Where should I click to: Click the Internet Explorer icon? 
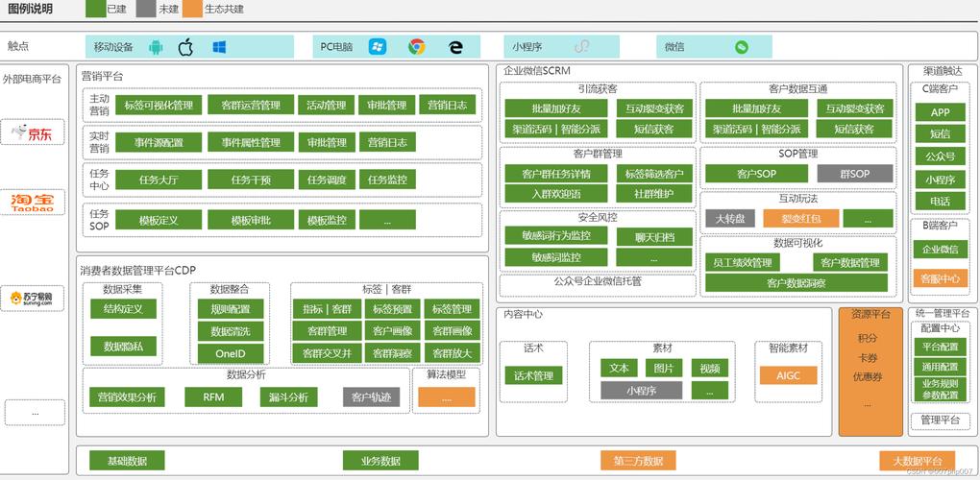(x=455, y=47)
